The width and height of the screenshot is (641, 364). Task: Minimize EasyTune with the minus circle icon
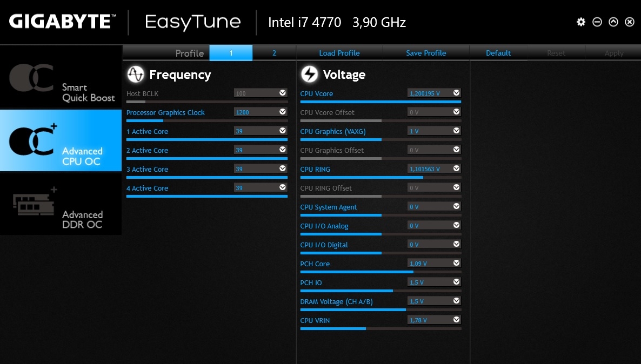point(597,22)
